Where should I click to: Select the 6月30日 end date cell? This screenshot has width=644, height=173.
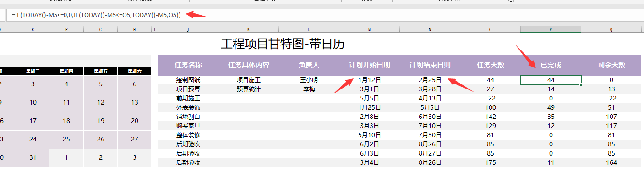(x=430, y=117)
